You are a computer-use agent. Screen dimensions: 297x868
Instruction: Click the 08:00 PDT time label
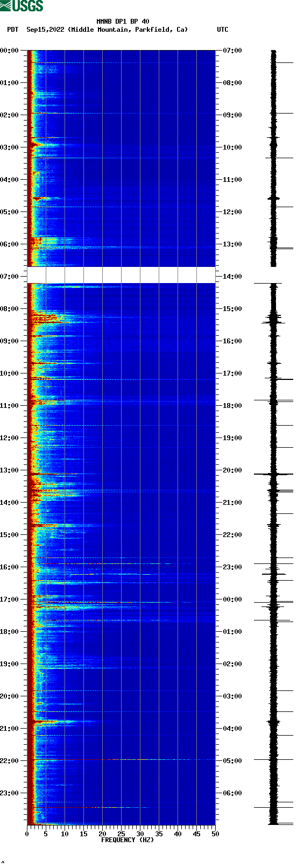point(10,309)
